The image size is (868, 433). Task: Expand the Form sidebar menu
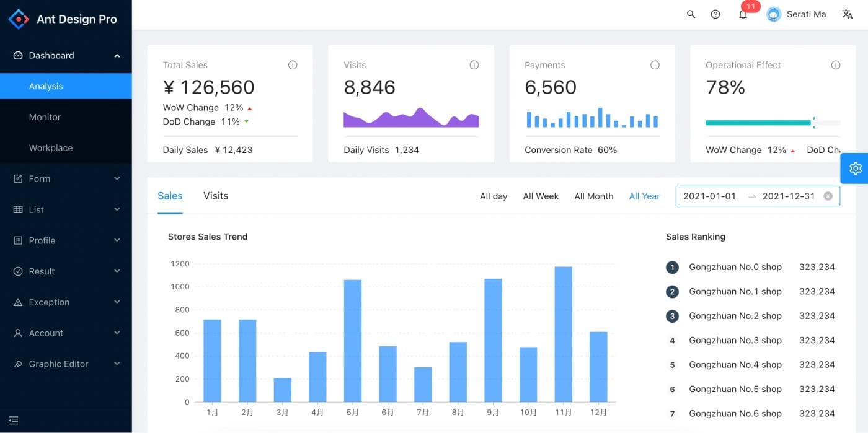66,178
